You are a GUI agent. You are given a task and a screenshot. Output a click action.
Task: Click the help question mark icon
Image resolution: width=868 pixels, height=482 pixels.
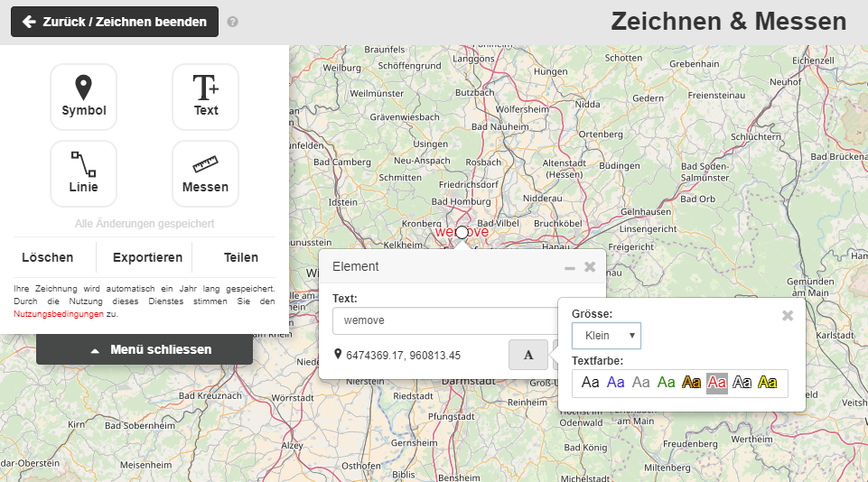point(233,22)
